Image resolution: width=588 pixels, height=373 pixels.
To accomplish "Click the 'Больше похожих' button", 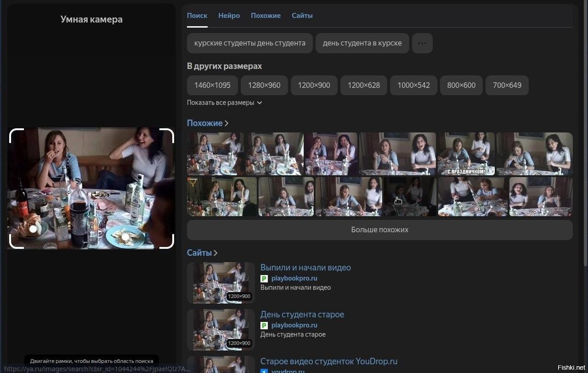I will [380, 230].
